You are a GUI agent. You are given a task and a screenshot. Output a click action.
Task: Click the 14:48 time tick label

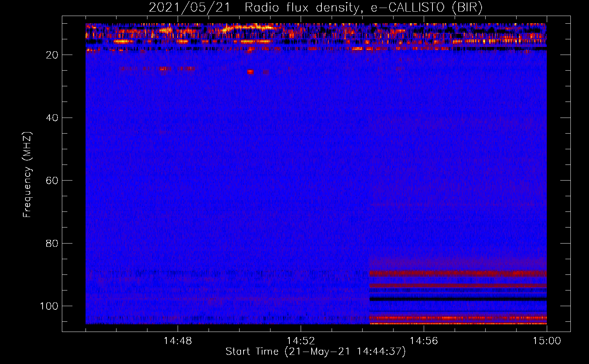[178, 341]
